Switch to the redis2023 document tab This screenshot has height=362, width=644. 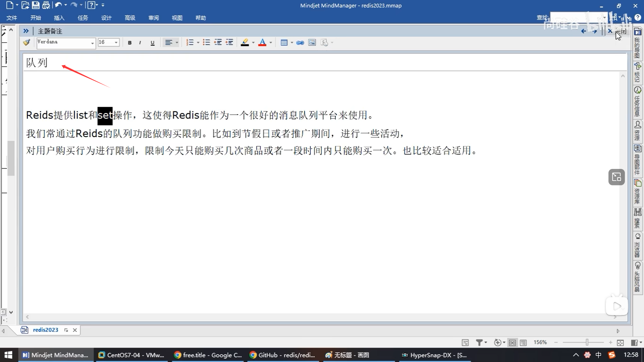(x=45, y=330)
